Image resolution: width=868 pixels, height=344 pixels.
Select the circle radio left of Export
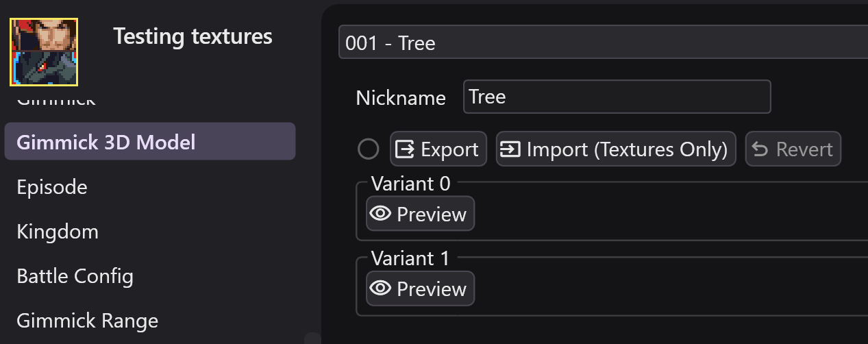(x=369, y=149)
